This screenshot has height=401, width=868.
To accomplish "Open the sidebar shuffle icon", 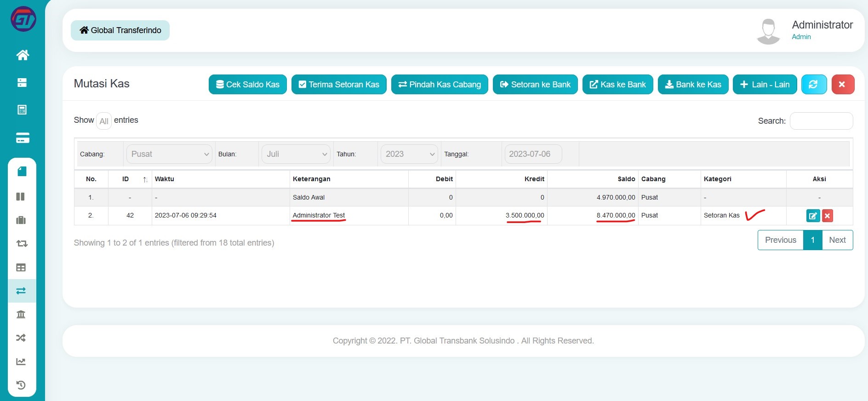I will [x=21, y=338].
